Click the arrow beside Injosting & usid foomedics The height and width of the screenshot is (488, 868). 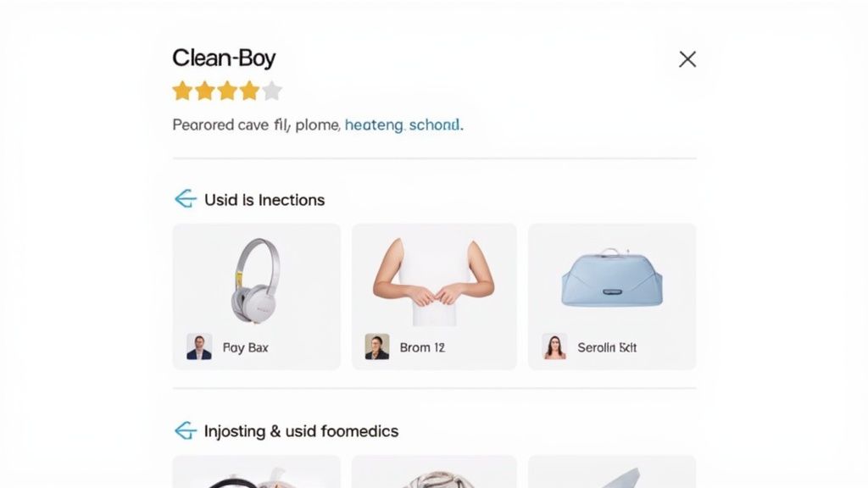(186, 430)
